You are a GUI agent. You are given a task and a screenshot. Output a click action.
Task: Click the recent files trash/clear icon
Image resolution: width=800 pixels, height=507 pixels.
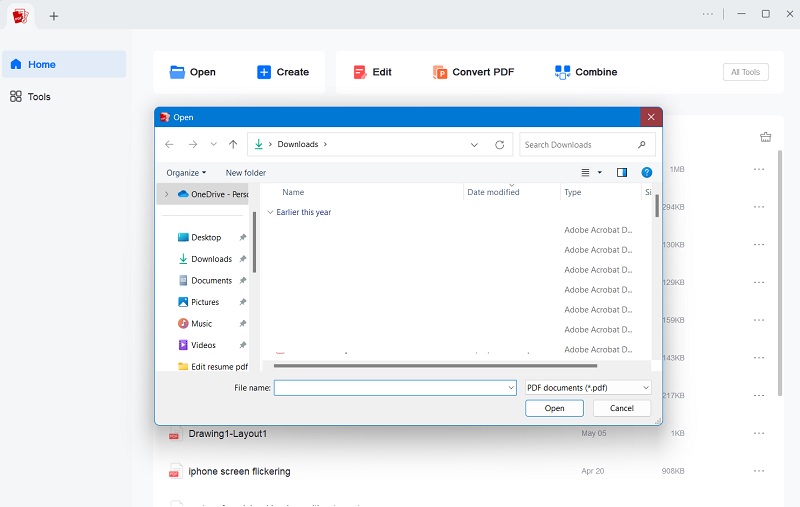point(765,137)
